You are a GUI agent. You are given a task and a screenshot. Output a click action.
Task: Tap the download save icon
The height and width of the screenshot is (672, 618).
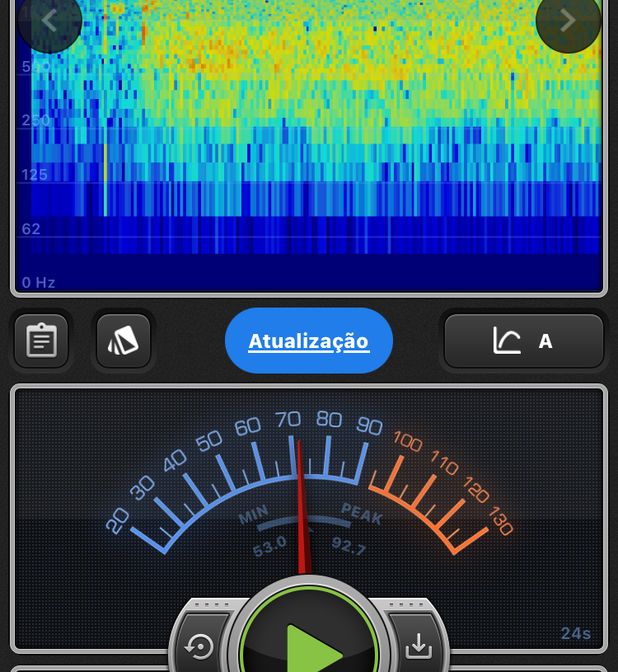(419, 647)
